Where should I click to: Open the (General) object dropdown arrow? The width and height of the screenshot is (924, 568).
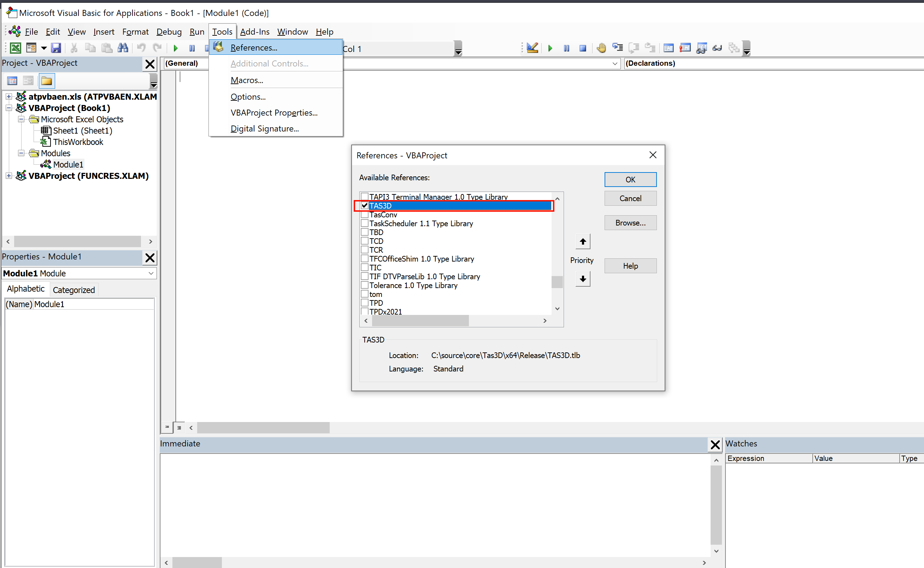615,64
